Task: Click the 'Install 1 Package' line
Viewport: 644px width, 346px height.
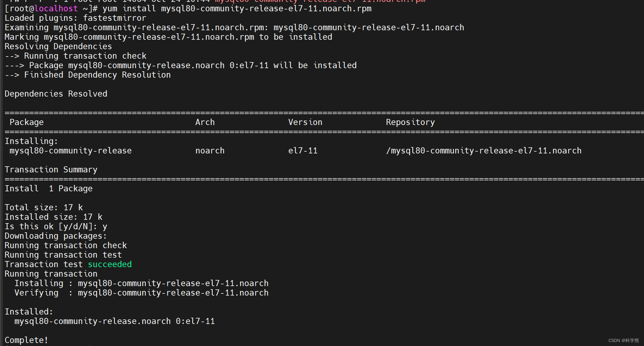Action: pos(49,189)
